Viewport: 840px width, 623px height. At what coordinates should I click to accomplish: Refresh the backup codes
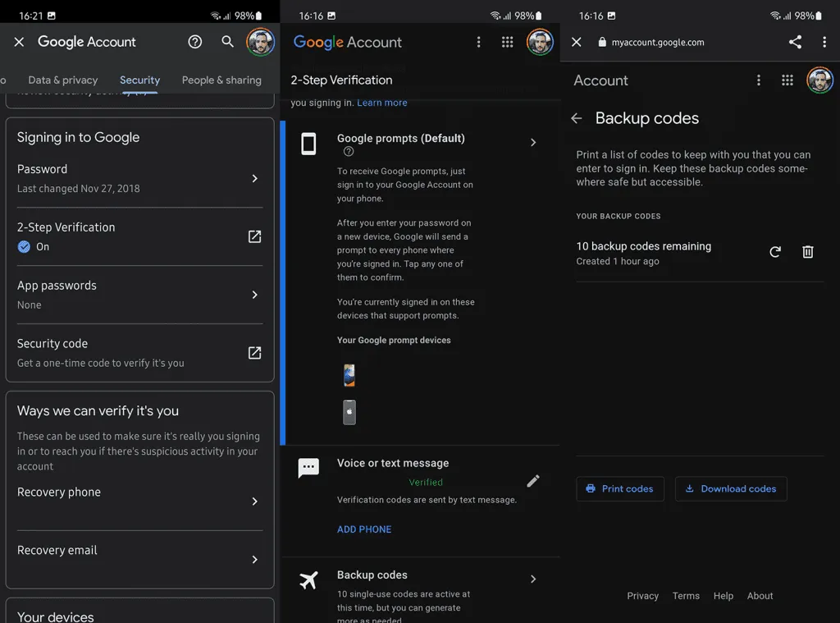click(775, 252)
